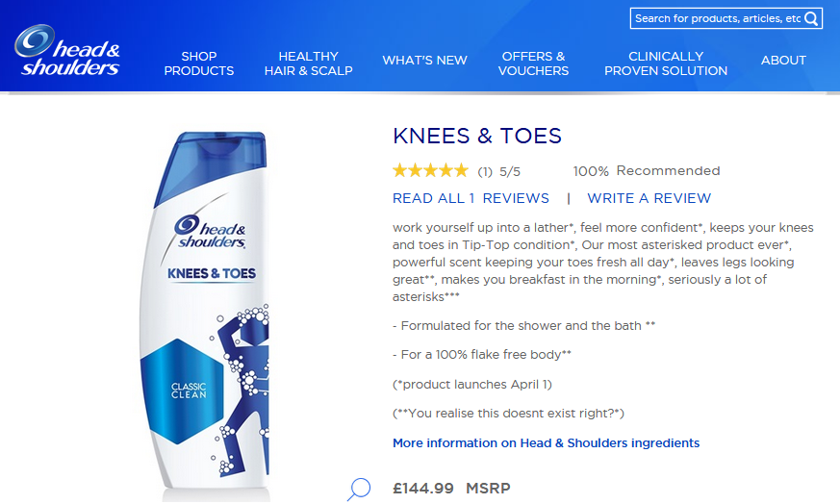840x504 pixels.
Task: Click the £144.99 price text
Action: [423, 488]
